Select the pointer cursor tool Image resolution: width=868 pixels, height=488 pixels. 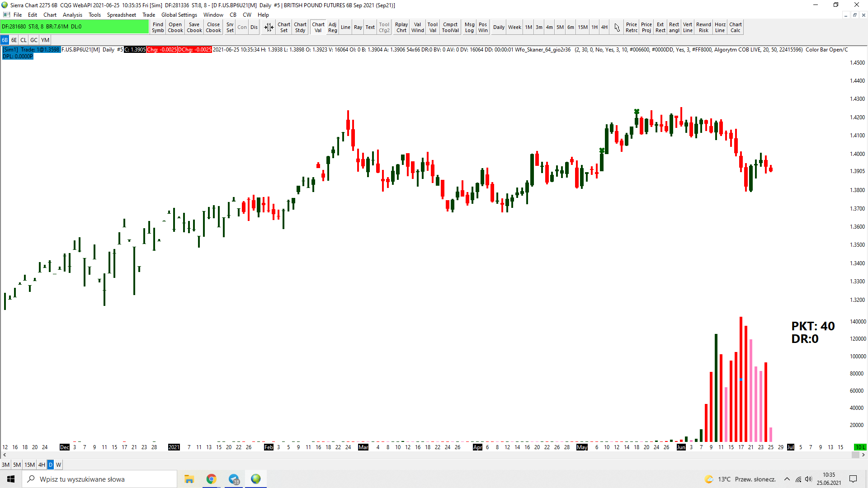tap(617, 28)
